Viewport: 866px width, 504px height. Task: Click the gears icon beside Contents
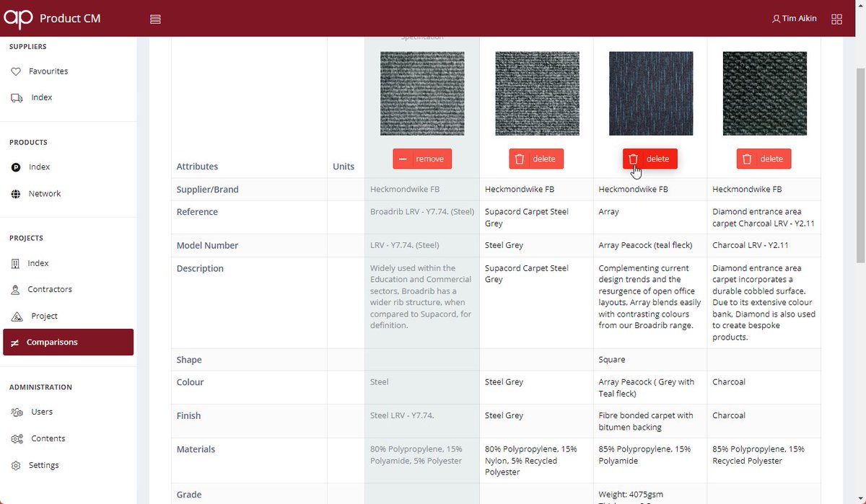click(17, 439)
